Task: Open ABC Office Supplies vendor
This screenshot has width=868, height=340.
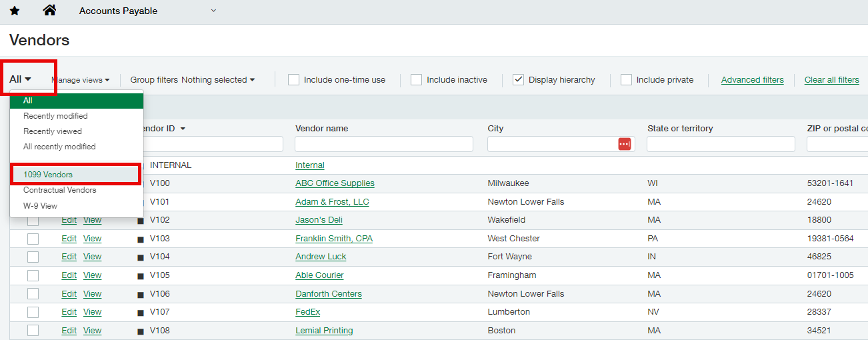Action: 335,183
